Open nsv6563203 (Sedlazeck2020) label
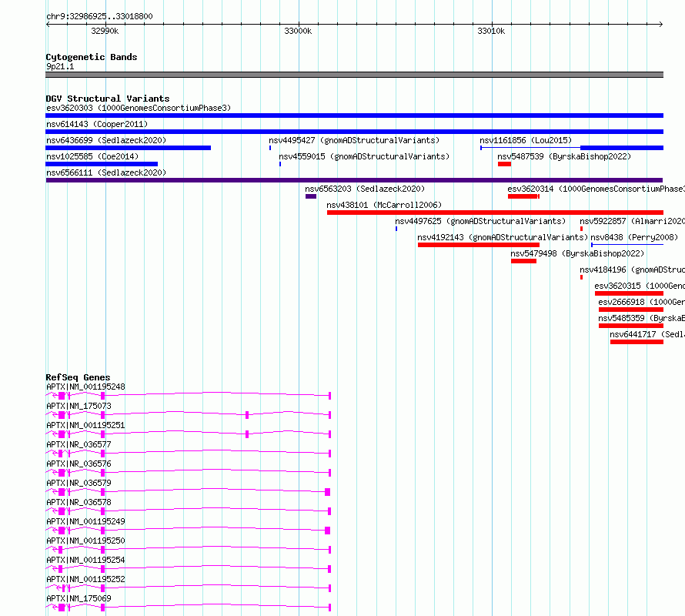 tap(365, 189)
